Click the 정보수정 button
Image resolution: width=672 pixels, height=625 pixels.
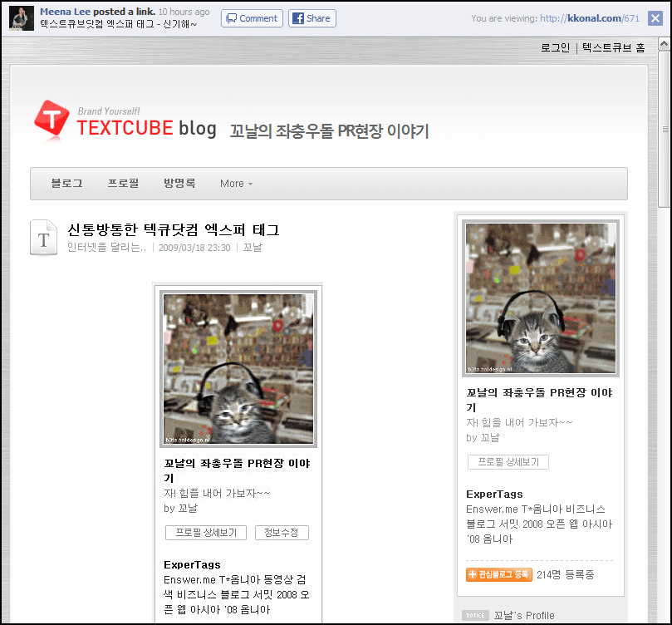tap(282, 533)
